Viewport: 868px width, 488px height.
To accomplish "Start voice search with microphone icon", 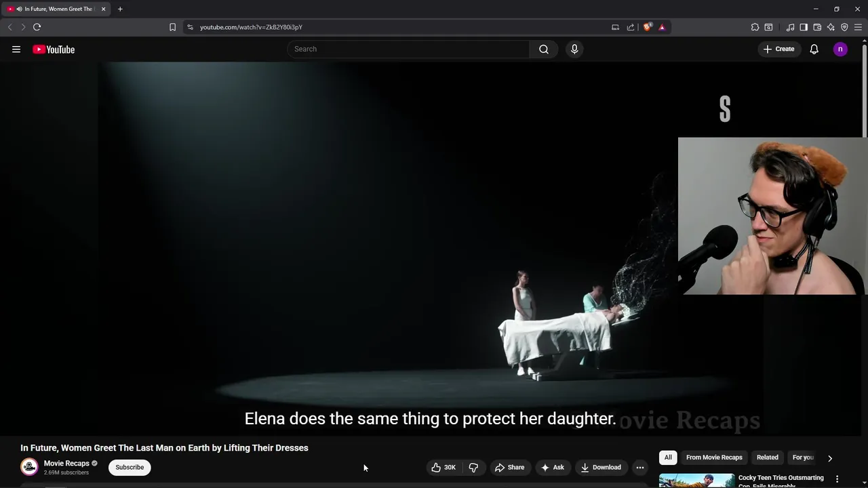I will tap(574, 49).
